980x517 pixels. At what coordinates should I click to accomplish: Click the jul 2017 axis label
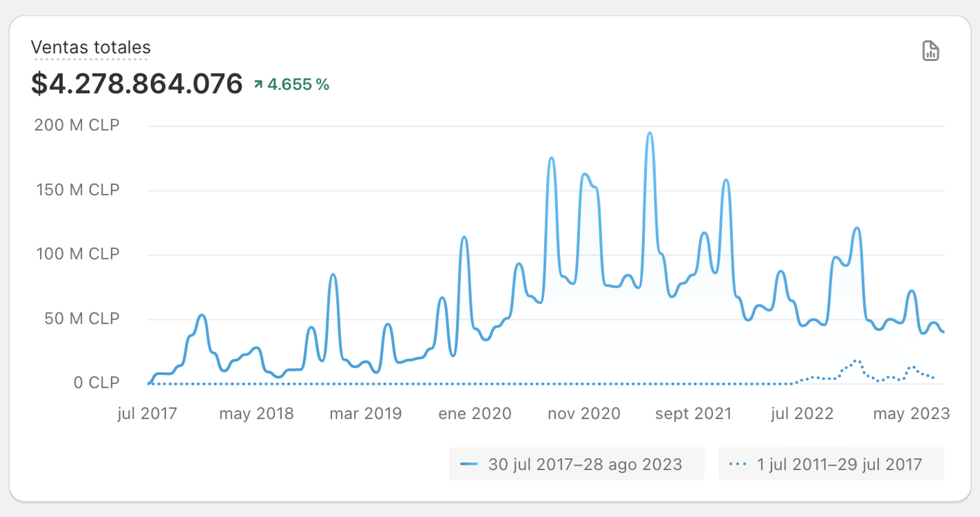(147, 413)
